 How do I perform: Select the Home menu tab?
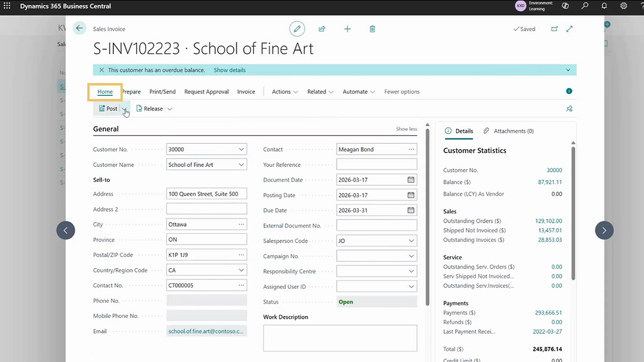pyautogui.click(x=105, y=91)
